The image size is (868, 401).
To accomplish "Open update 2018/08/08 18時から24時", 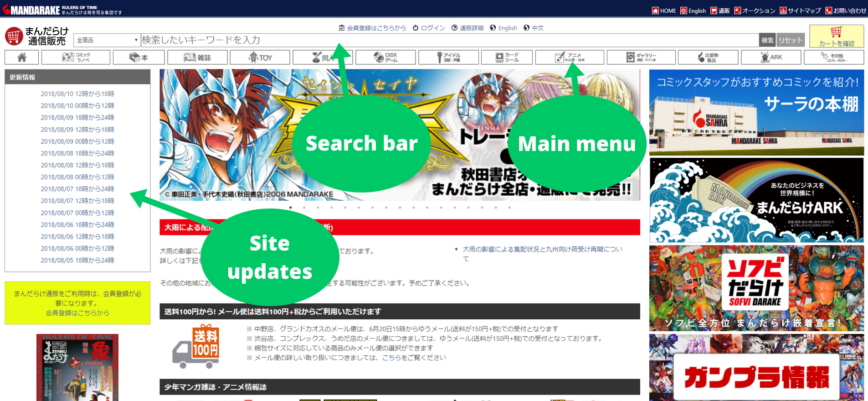I will (77, 153).
